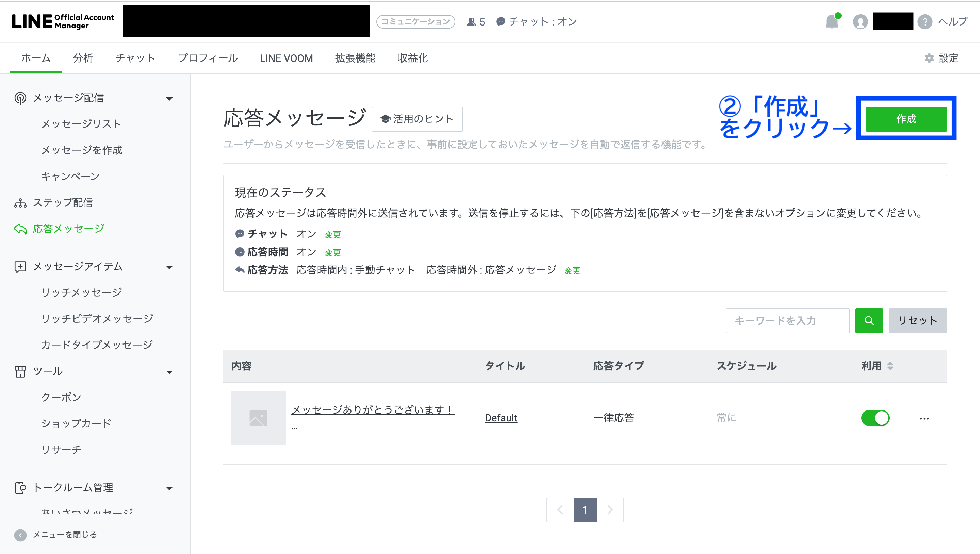Screen dimensions: 980x554
Task: Toggle the Default response message usage switch
Action: (875, 418)
